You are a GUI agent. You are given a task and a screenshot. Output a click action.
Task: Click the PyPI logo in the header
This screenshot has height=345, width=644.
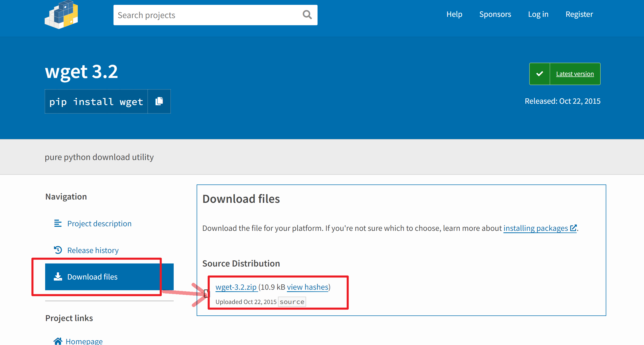61,15
